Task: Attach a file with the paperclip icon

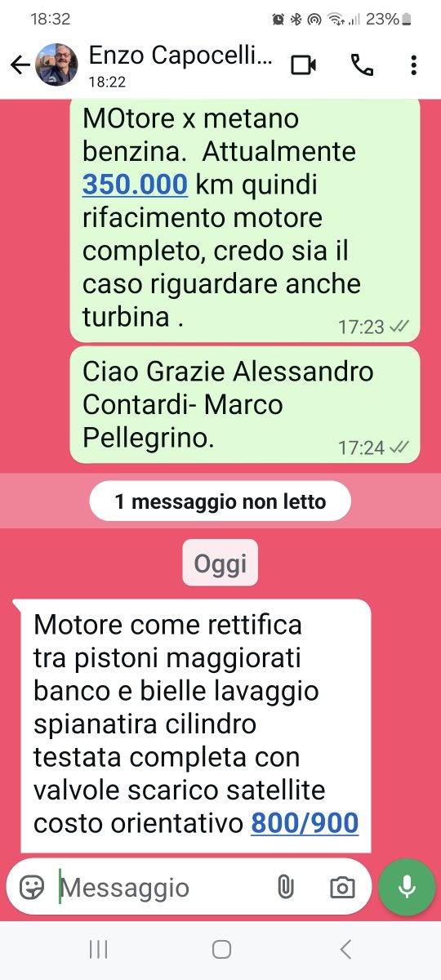Action: tap(285, 888)
